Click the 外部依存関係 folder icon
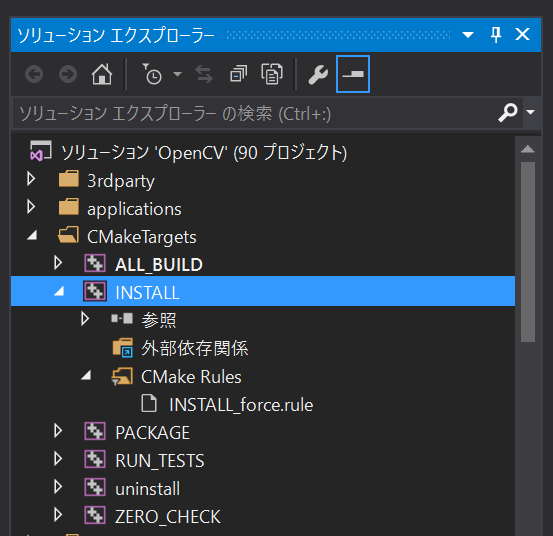553x536 pixels. pos(123,348)
